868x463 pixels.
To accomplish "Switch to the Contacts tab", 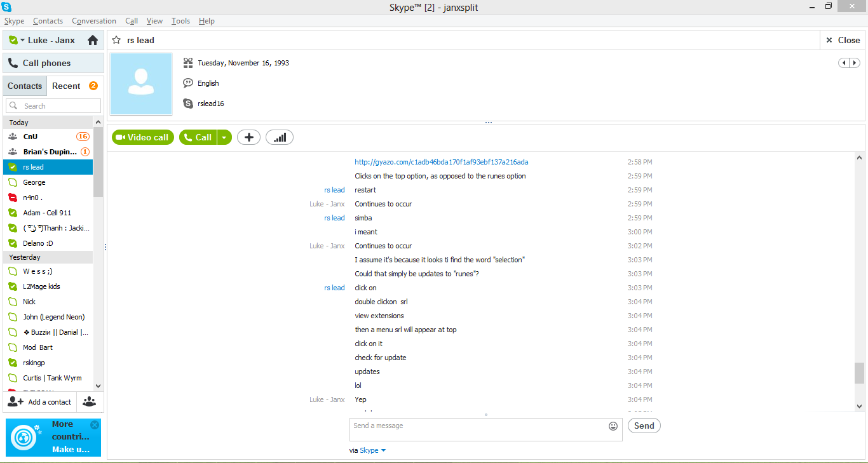I will 25,86.
